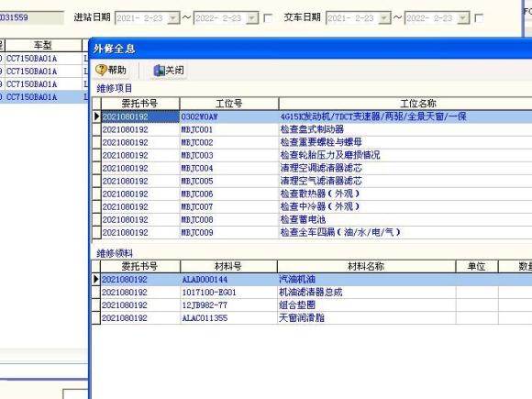Viewport: 532px width, 399px height.
Task: Open the 交车日期 end date dropdown
Action: click(x=463, y=18)
